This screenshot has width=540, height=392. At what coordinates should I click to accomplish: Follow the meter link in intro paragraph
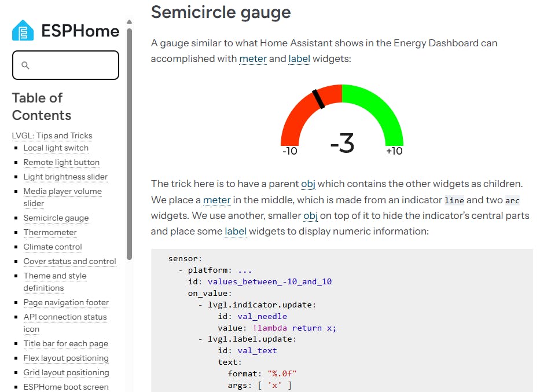pyautogui.click(x=253, y=58)
